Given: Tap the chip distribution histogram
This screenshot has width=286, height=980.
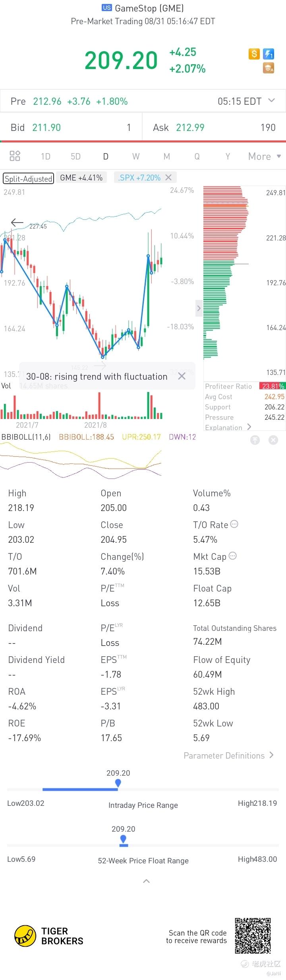Looking at the screenshot, I should pyautogui.click(x=226, y=272).
